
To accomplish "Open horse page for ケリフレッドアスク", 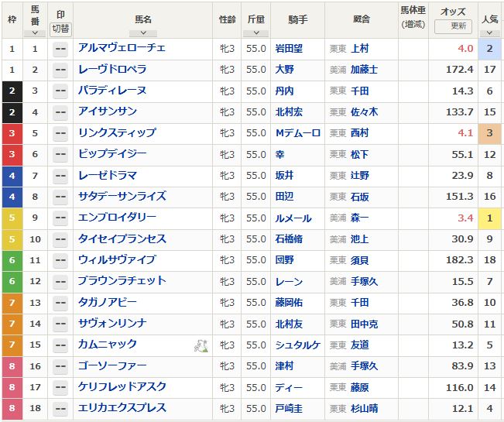I will tap(122, 386).
